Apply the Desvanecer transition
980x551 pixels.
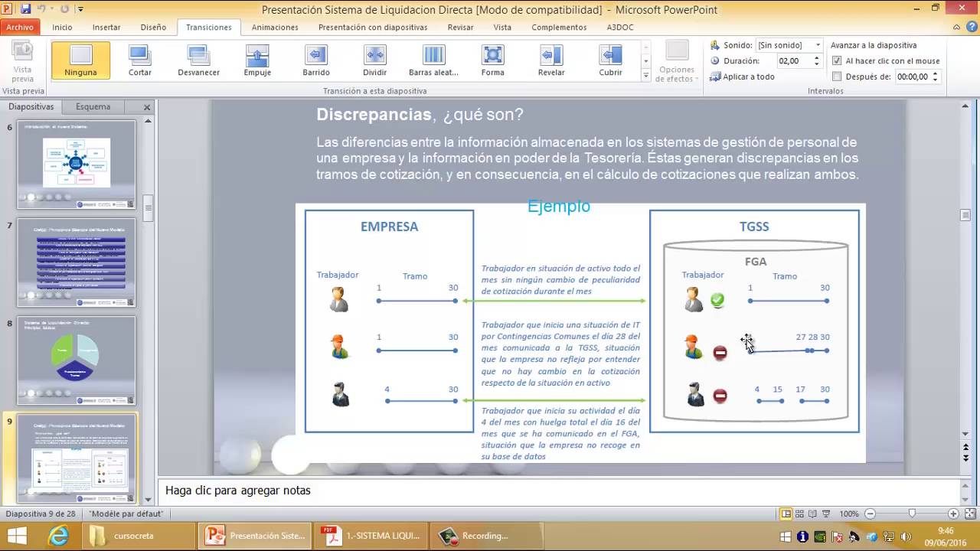[x=199, y=60]
